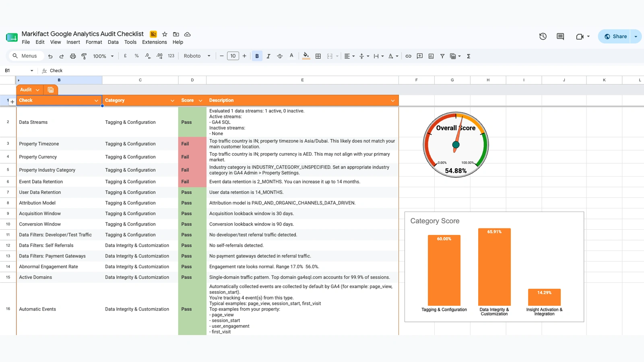Toggle italic formatting
644x362 pixels.
click(x=268, y=56)
